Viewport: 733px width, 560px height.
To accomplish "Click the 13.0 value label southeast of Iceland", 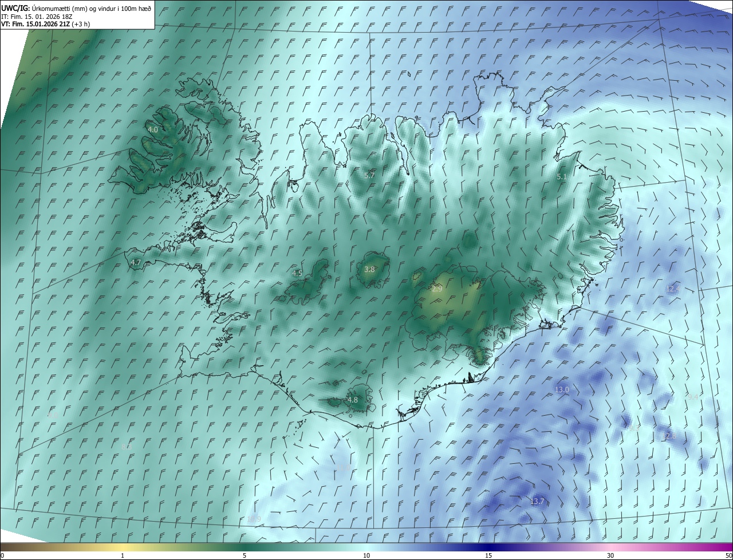I will (x=562, y=390).
